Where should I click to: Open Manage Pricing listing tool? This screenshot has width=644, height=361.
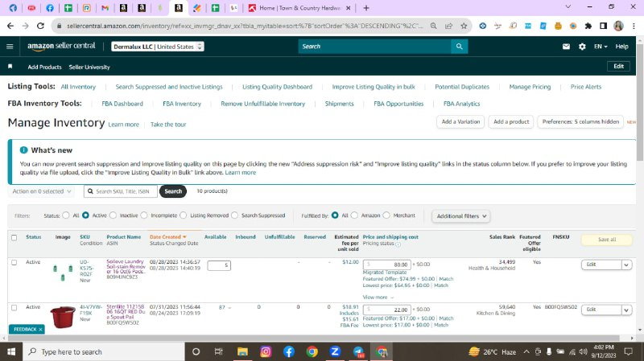click(530, 87)
